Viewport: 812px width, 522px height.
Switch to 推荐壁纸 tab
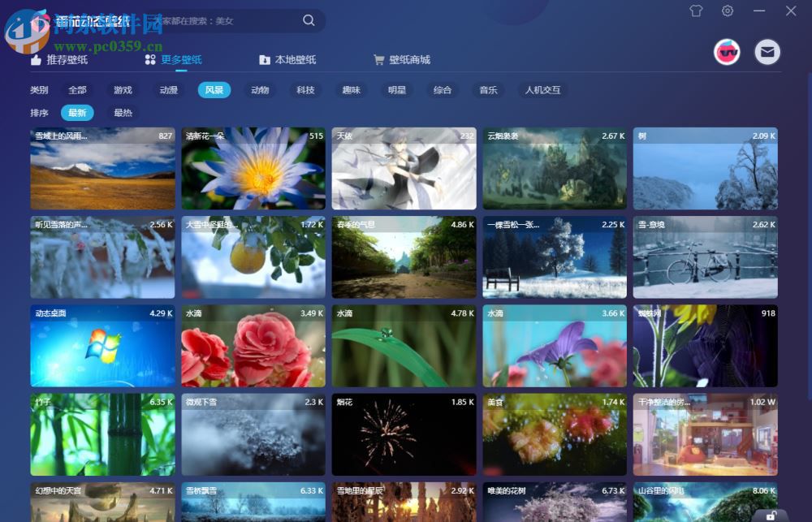click(x=59, y=59)
